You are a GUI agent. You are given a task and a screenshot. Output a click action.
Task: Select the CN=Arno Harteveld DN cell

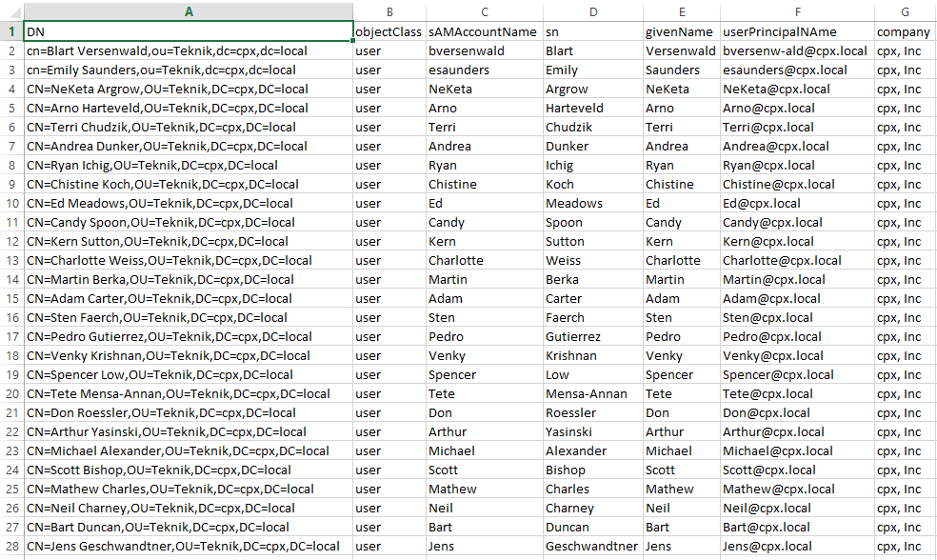click(189, 109)
